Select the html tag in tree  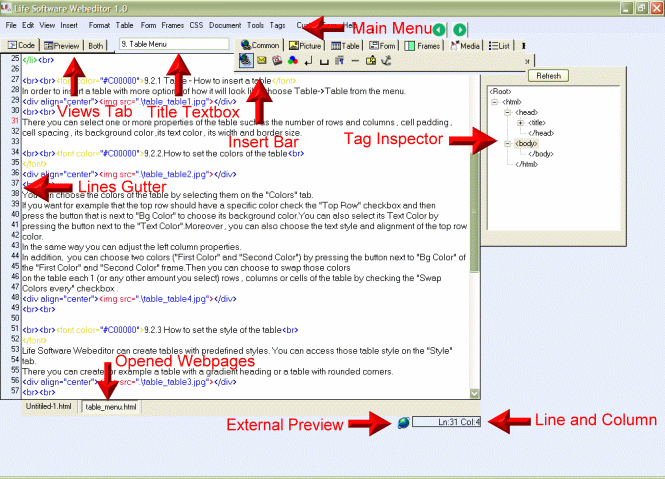coord(512,102)
